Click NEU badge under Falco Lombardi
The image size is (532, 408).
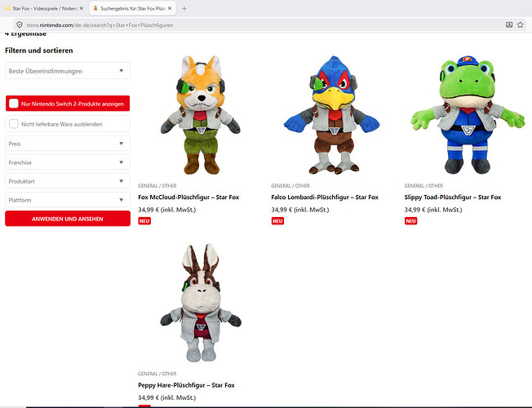click(x=277, y=221)
